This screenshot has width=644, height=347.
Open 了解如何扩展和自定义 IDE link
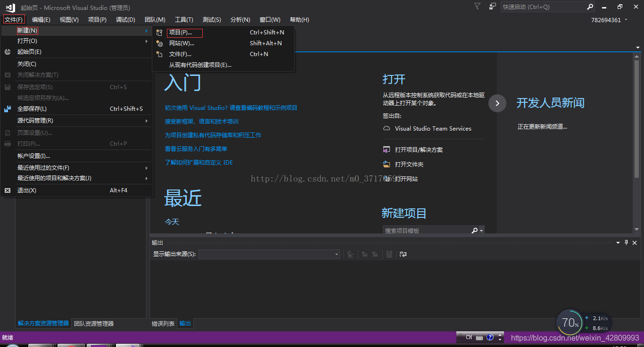coord(198,162)
